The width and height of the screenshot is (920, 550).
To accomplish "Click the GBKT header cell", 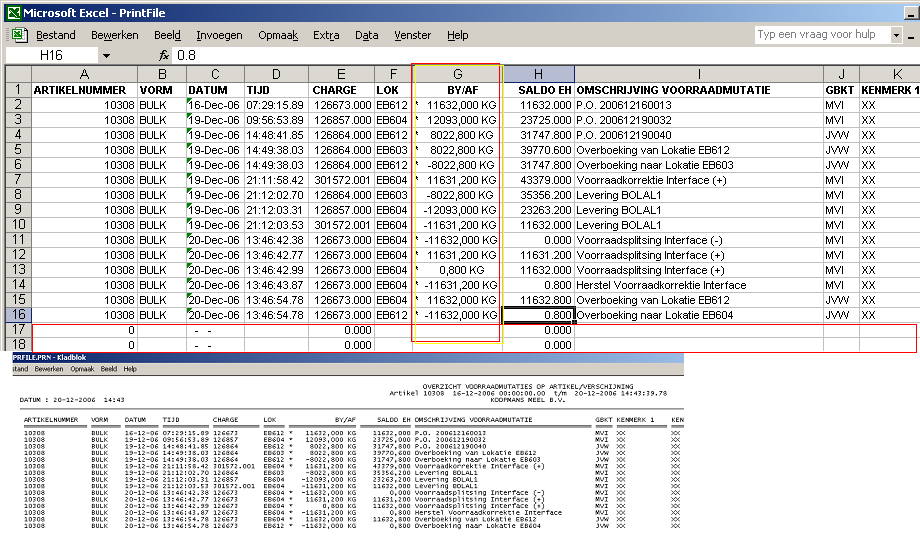I will [x=841, y=90].
